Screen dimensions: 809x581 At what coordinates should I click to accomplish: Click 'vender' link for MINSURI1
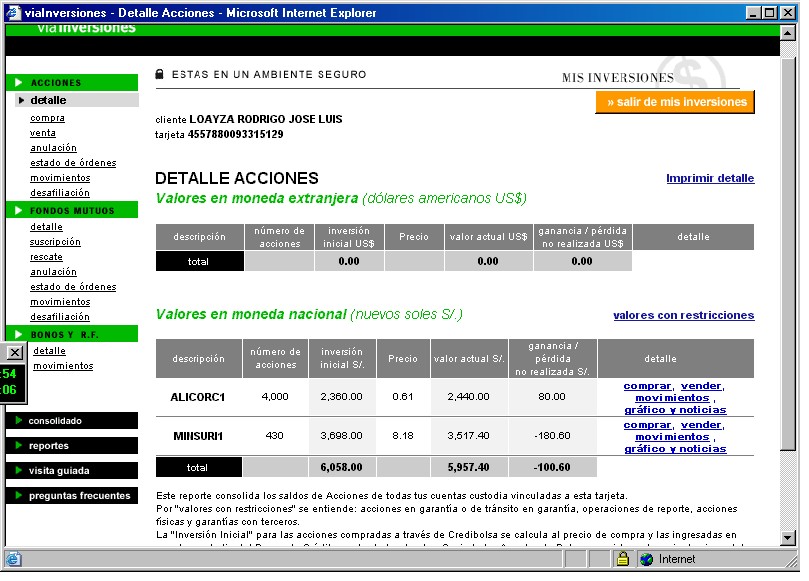701,425
